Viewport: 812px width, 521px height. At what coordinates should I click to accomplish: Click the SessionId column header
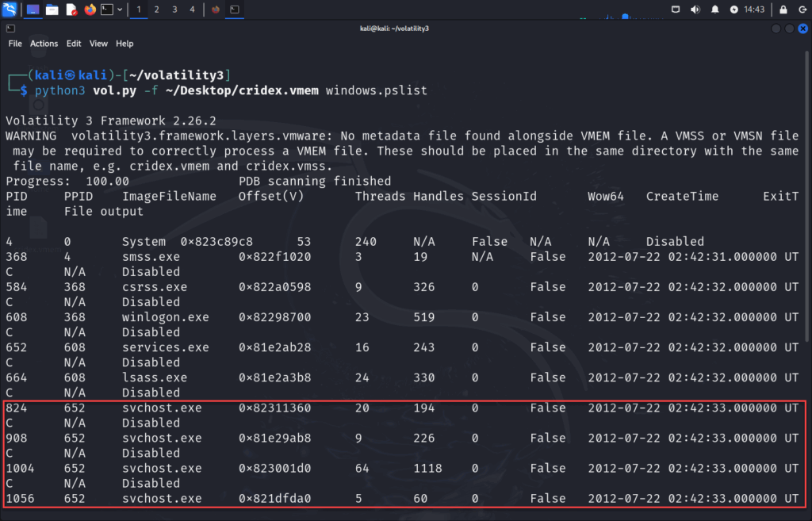504,197
